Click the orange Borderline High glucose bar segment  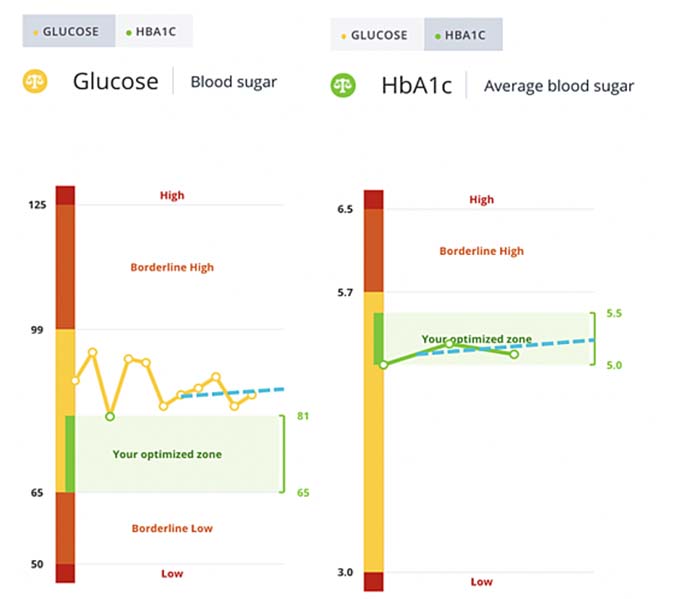click(x=65, y=267)
